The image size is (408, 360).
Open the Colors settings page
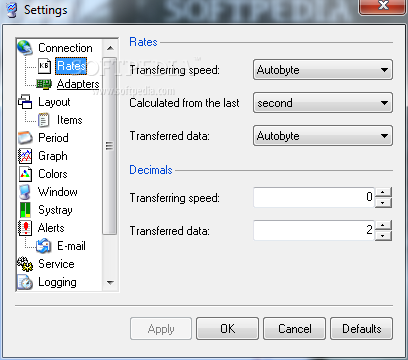(53, 174)
